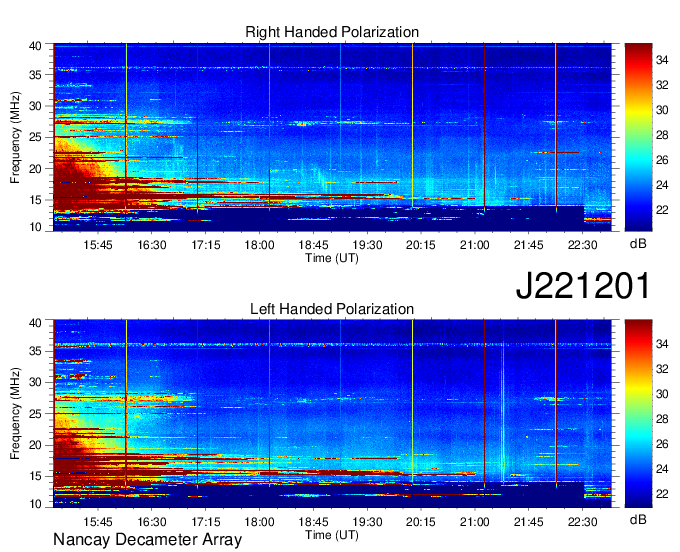Click the "40" frequency tick on the Right Handed plot
Screen dimensions: 680x552
pyautogui.click(x=36, y=46)
